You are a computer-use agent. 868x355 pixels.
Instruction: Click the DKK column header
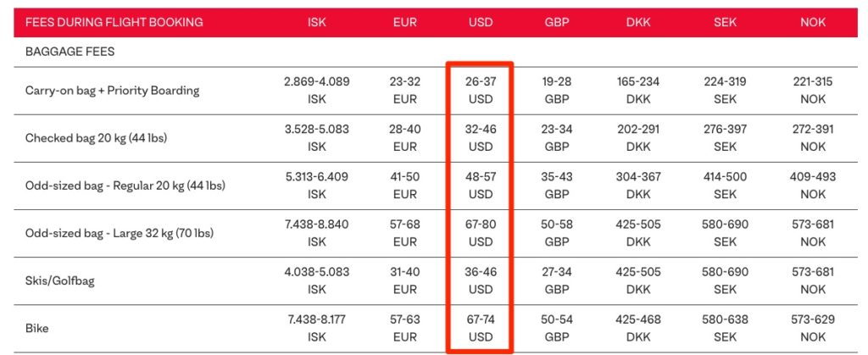(638, 23)
